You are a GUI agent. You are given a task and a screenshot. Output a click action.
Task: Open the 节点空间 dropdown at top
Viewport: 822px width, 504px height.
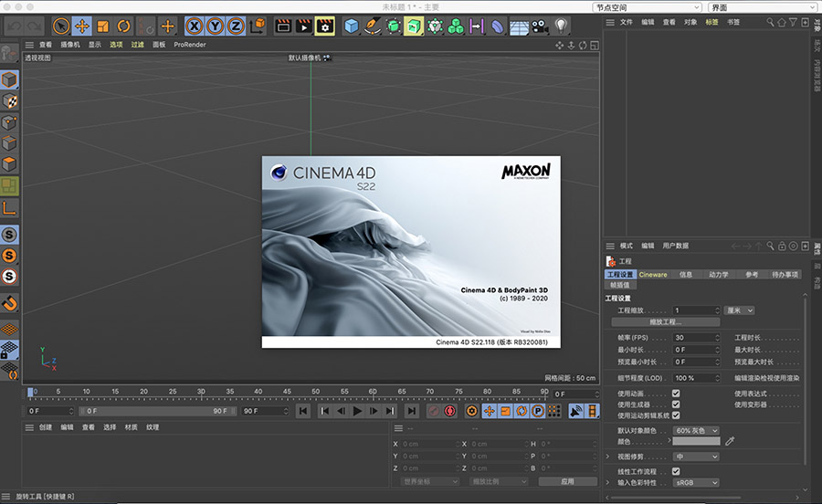[648, 7]
